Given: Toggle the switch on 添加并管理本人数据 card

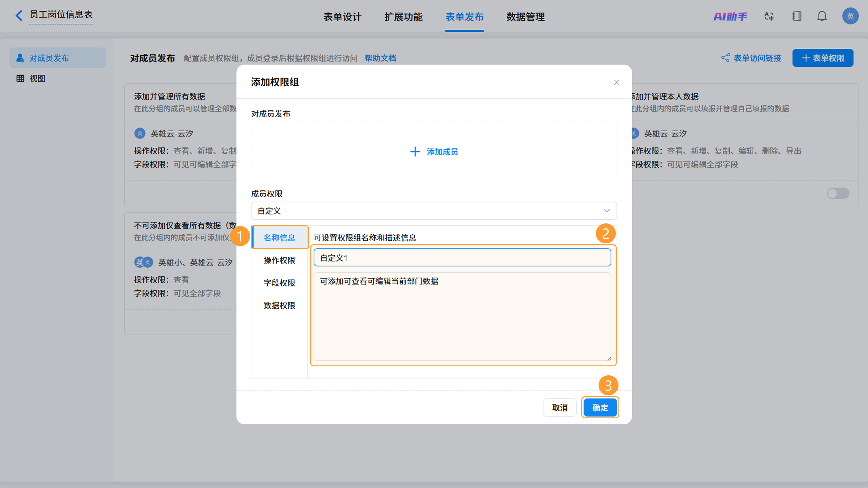Looking at the screenshot, I should tap(838, 193).
